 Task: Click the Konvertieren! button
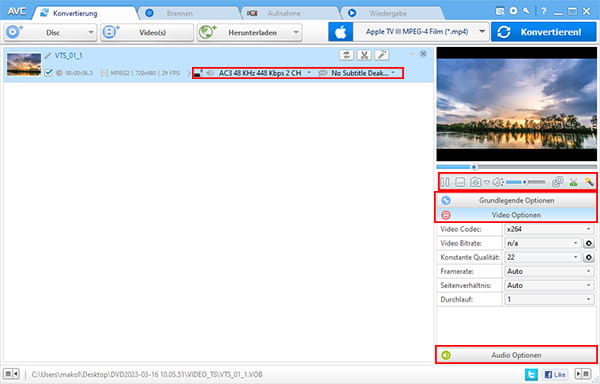(543, 32)
